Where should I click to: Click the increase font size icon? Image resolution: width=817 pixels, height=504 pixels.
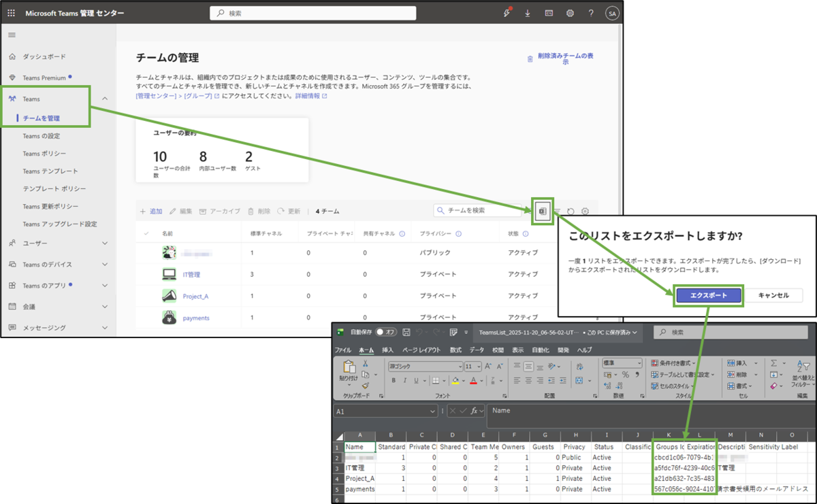coord(489,366)
